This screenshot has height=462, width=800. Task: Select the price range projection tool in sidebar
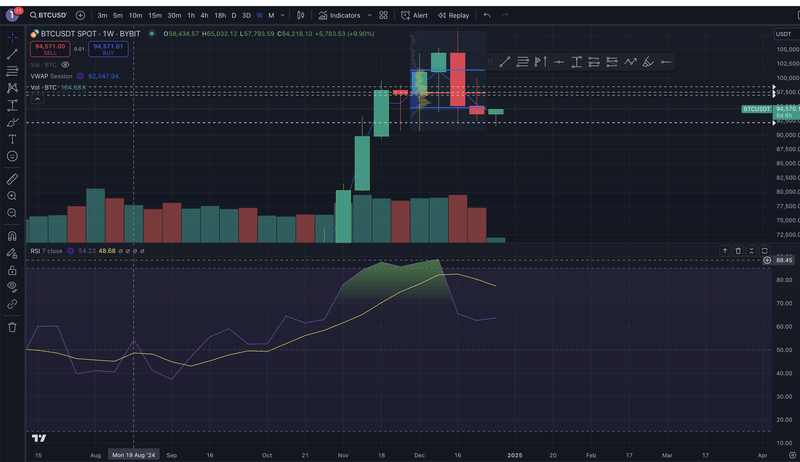point(12,105)
